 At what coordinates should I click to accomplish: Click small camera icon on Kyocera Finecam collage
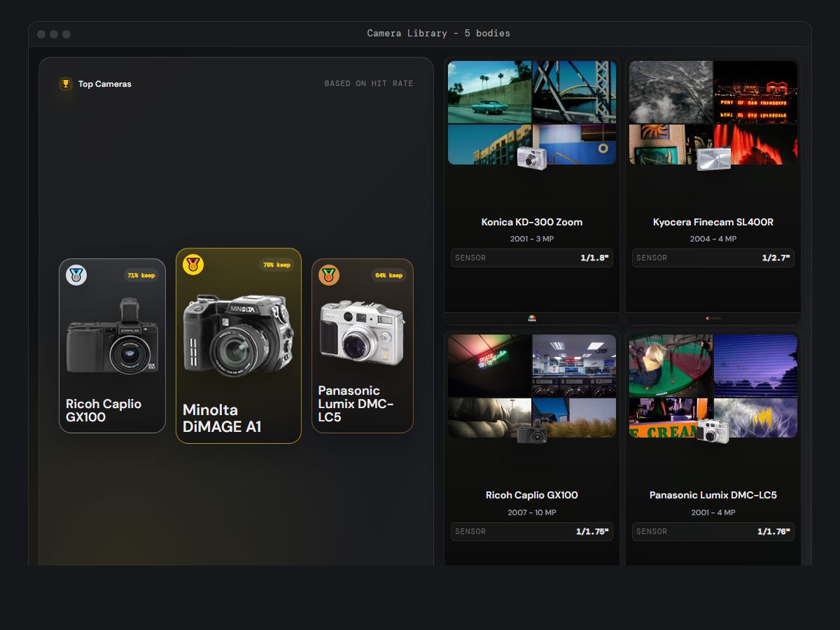pyautogui.click(x=713, y=158)
